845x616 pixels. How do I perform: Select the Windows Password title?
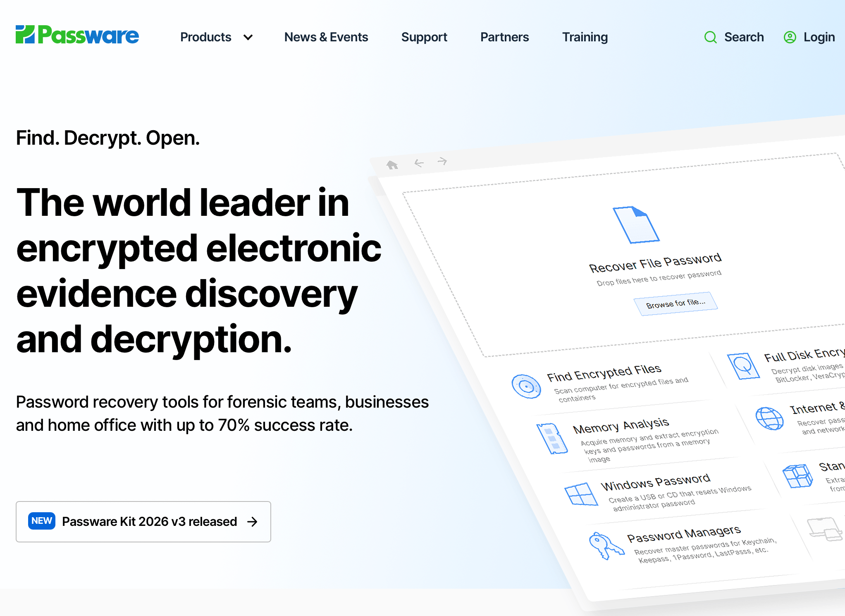[656, 482]
